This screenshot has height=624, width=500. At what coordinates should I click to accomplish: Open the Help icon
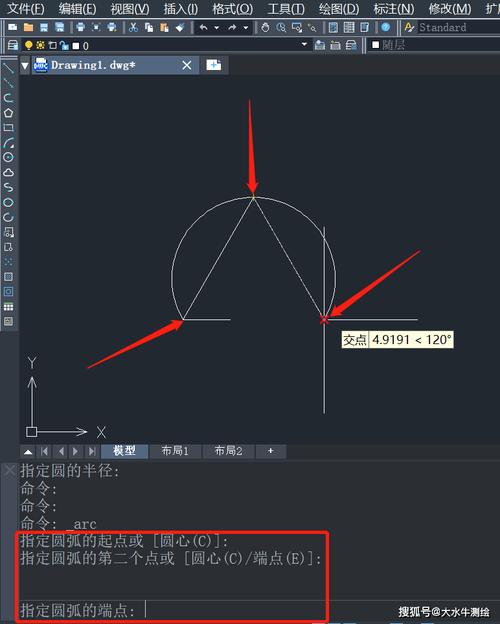(x=385, y=27)
